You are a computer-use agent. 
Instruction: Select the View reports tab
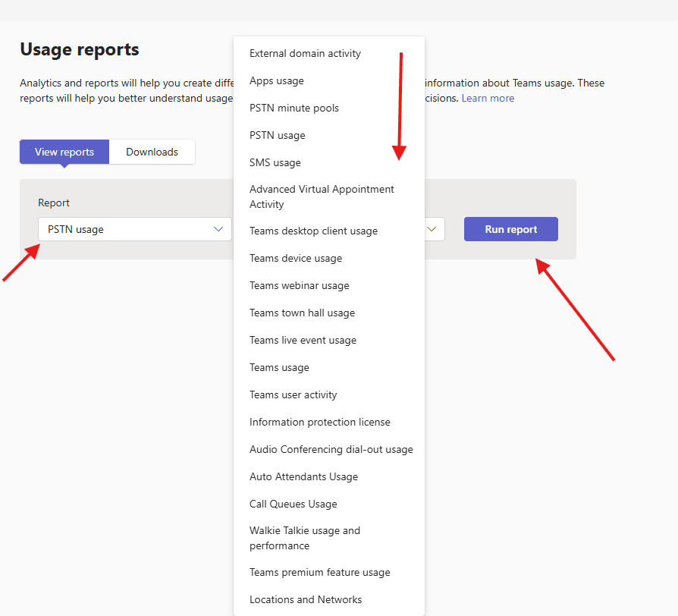click(x=64, y=152)
